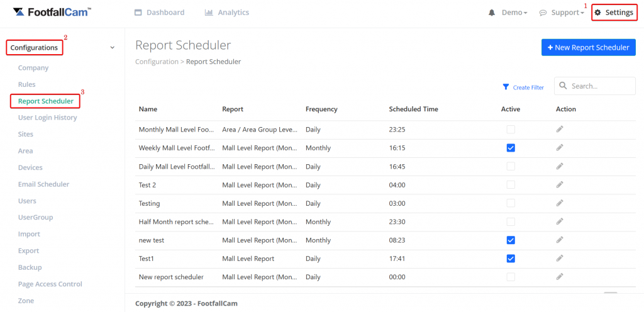Click the FootfallCam logo
The height and width of the screenshot is (312, 644).
click(52, 12)
